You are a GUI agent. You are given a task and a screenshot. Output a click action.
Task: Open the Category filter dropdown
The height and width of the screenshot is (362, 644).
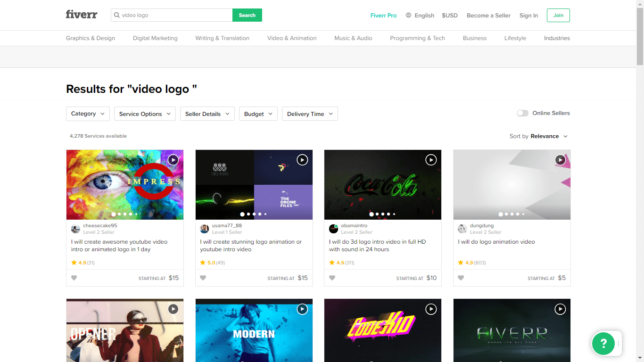click(88, 114)
